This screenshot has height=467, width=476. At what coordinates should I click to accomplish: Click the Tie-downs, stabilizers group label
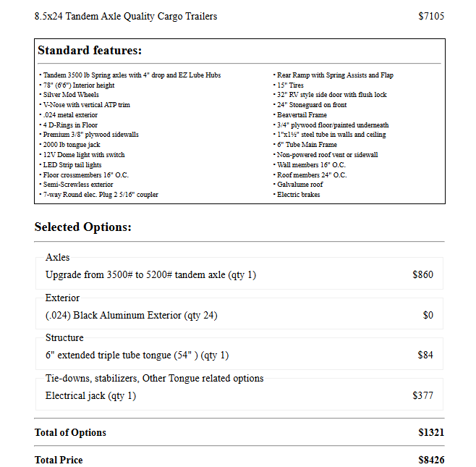(154, 379)
